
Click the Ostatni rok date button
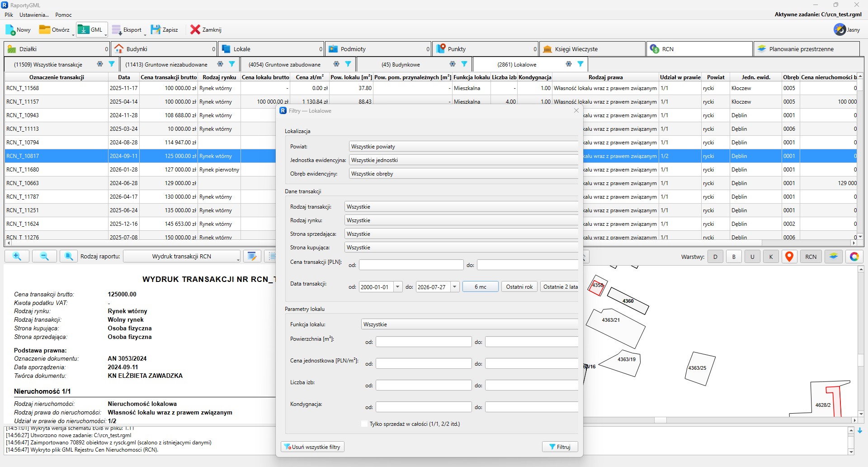(x=519, y=287)
